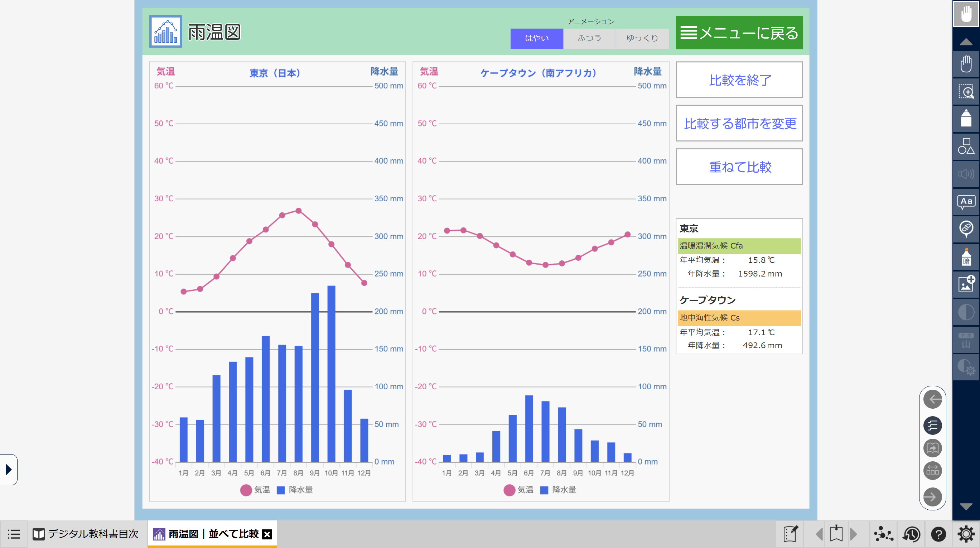980x548 pixels.
Task: Set animation speed to ふつう
Action: (x=589, y=38)
